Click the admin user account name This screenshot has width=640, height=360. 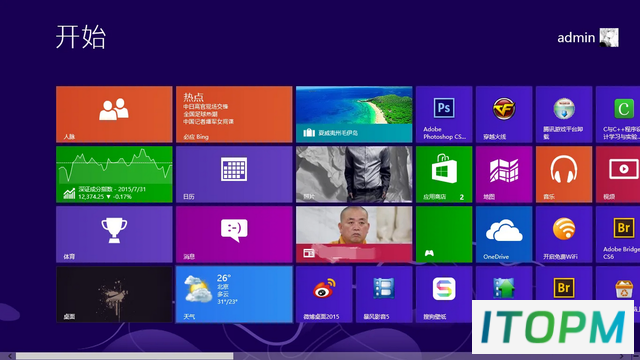[576, 38]
